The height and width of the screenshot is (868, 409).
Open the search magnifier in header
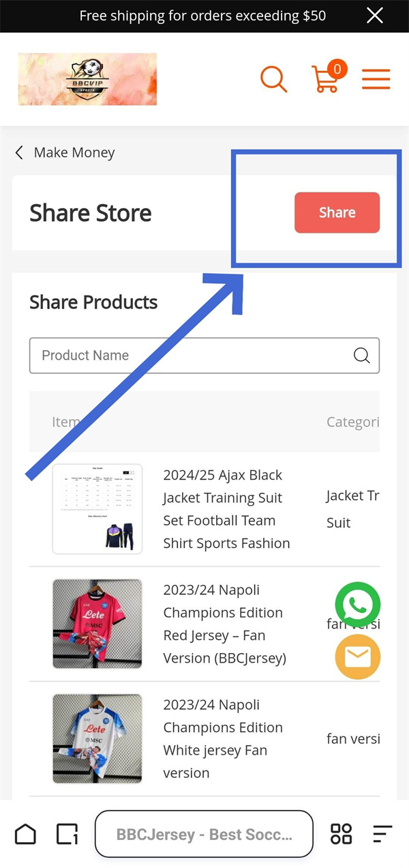(x=273, y=79)
